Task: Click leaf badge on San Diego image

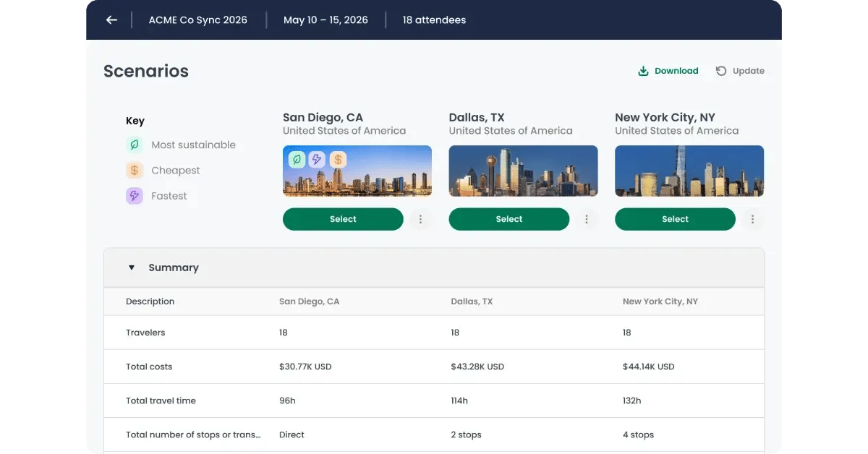Action: tap(297, 159)
